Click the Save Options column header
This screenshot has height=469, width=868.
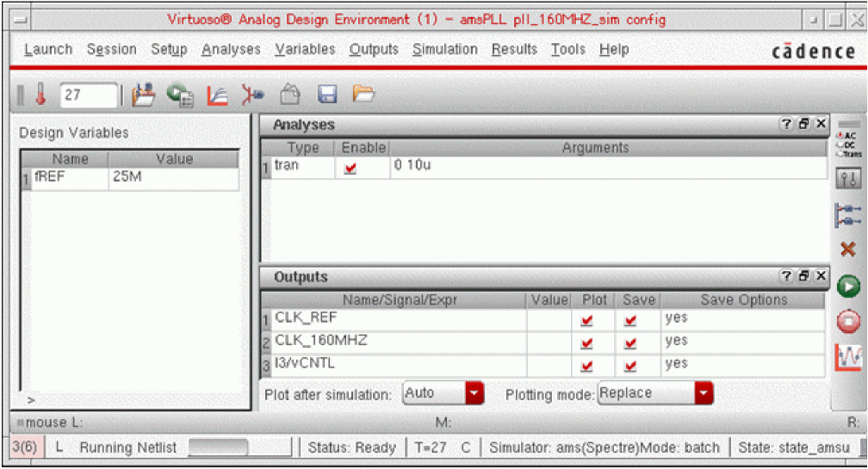point(743,299)
